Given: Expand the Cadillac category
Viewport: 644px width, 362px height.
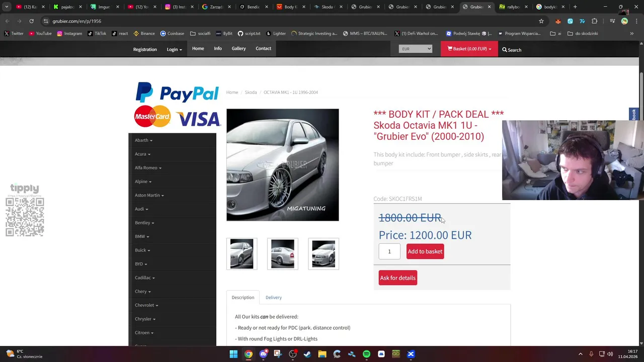Looking at the screenshot, I should tap(144, 278).
